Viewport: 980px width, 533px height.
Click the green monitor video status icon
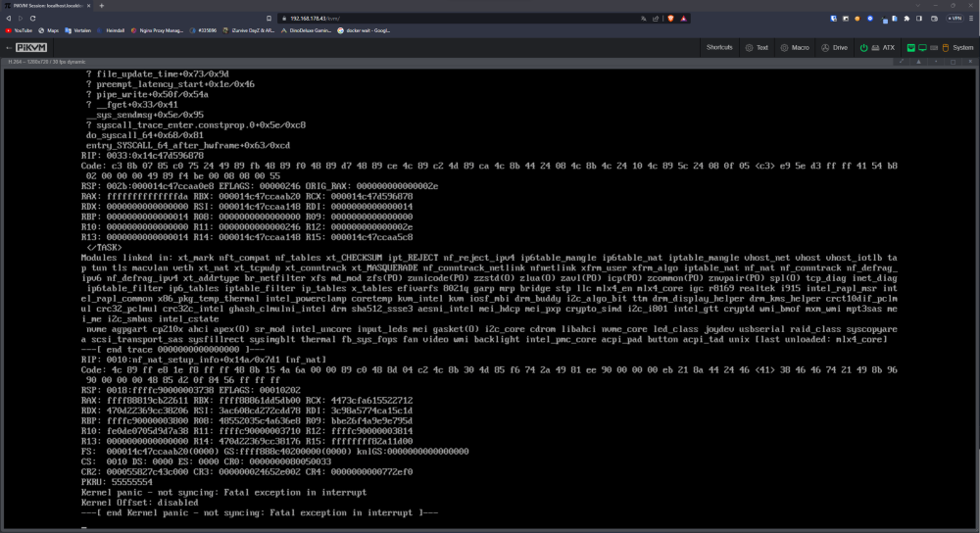click(x=922, y=47)
